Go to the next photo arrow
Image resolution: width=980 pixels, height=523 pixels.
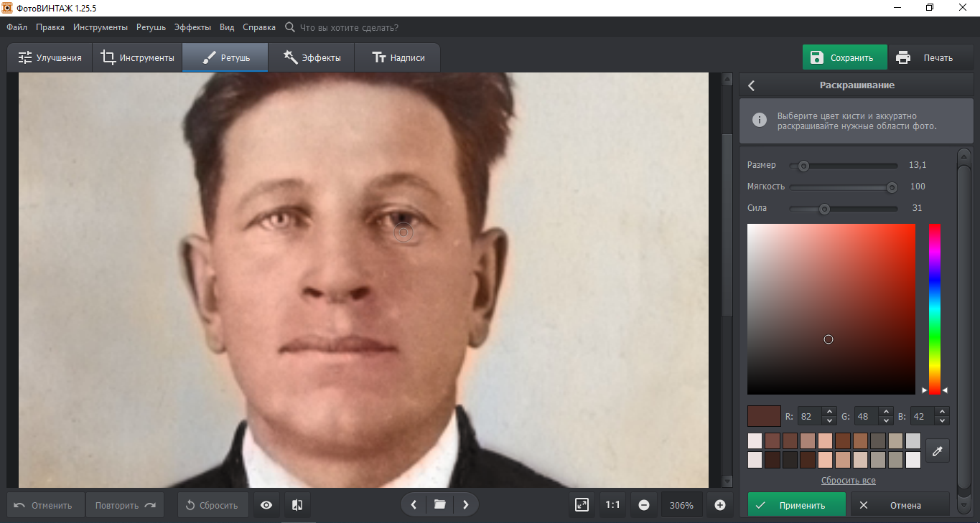pyautogui.click(x=466, y=504)
